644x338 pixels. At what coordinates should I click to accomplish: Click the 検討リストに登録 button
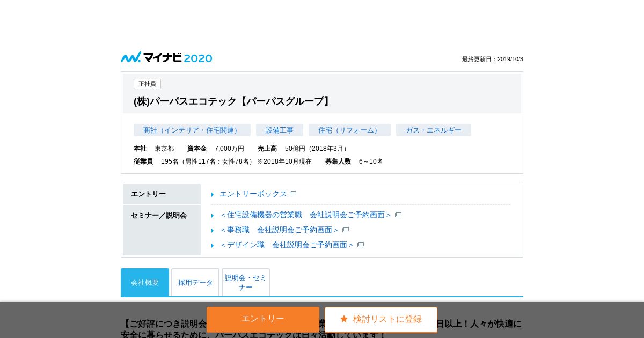381,319
